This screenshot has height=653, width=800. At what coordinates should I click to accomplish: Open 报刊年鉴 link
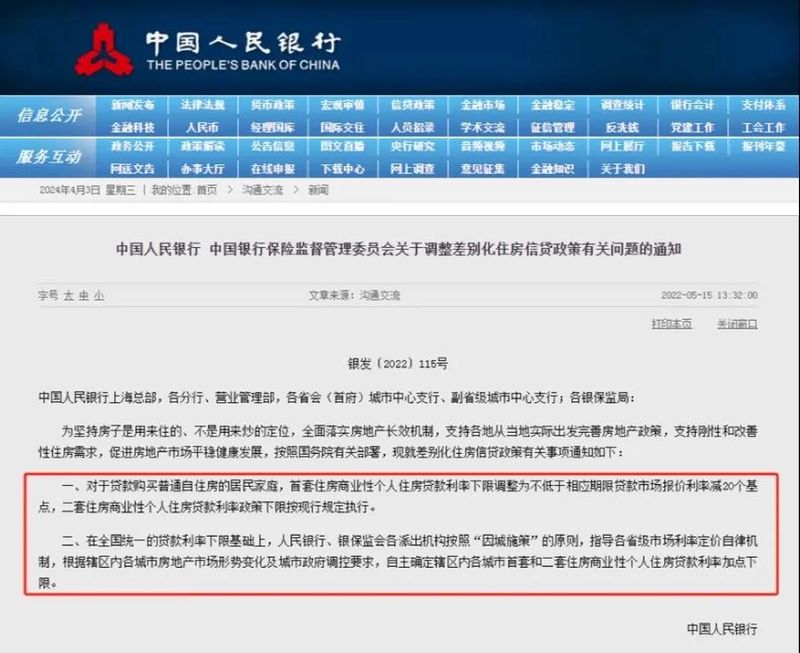point(763,146)
